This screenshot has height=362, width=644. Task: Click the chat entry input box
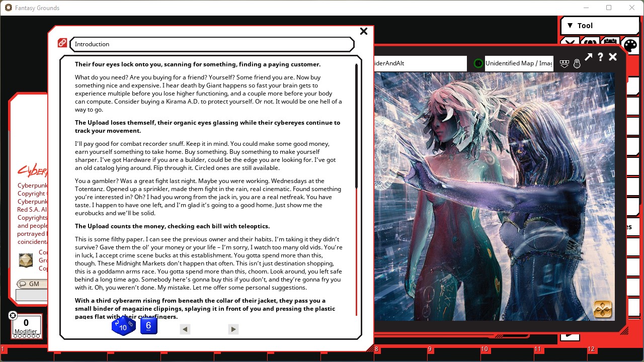click(31, 295)
